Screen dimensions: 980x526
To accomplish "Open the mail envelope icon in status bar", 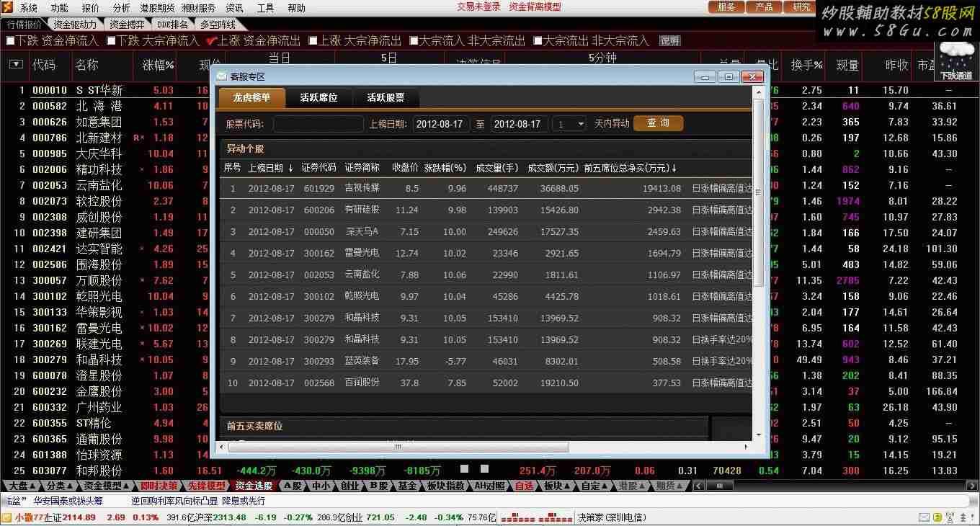I will pyautogui.click(x=925, y=517).
